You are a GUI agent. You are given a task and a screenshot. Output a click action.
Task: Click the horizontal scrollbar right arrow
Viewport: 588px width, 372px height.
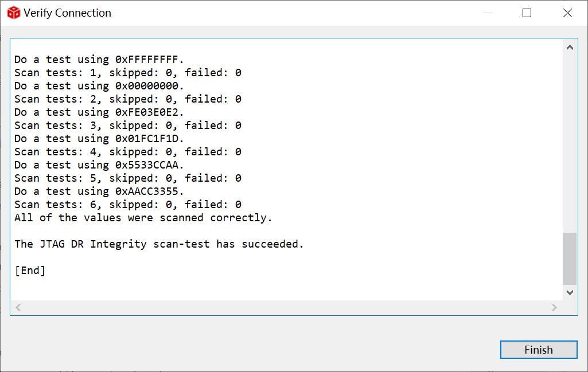coord(554,308)
